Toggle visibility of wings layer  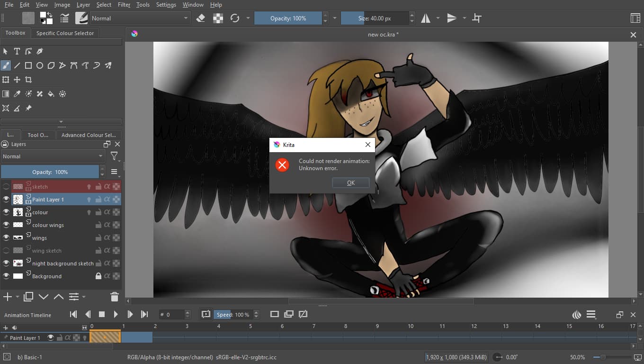pyautogui.click(x=6, y=238)
